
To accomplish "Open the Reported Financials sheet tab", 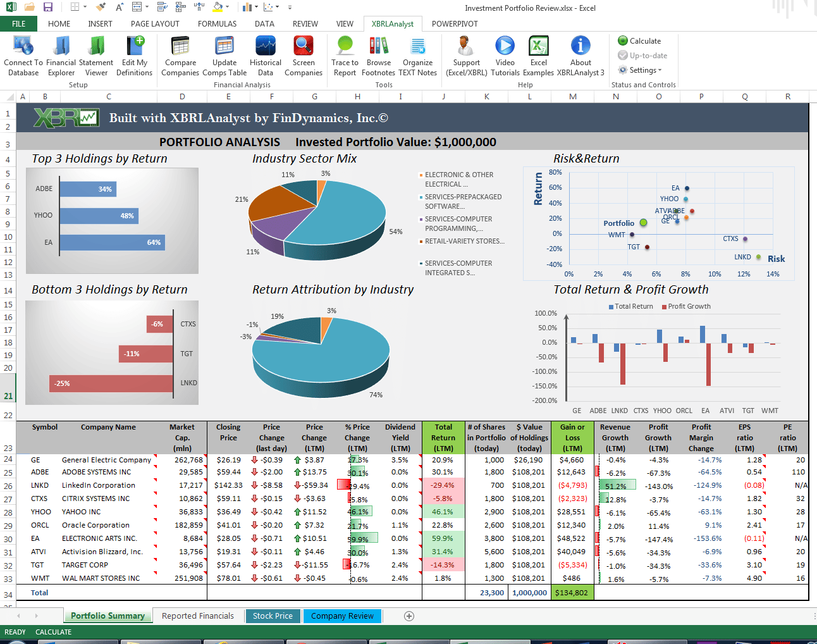I will pos(198,616).
